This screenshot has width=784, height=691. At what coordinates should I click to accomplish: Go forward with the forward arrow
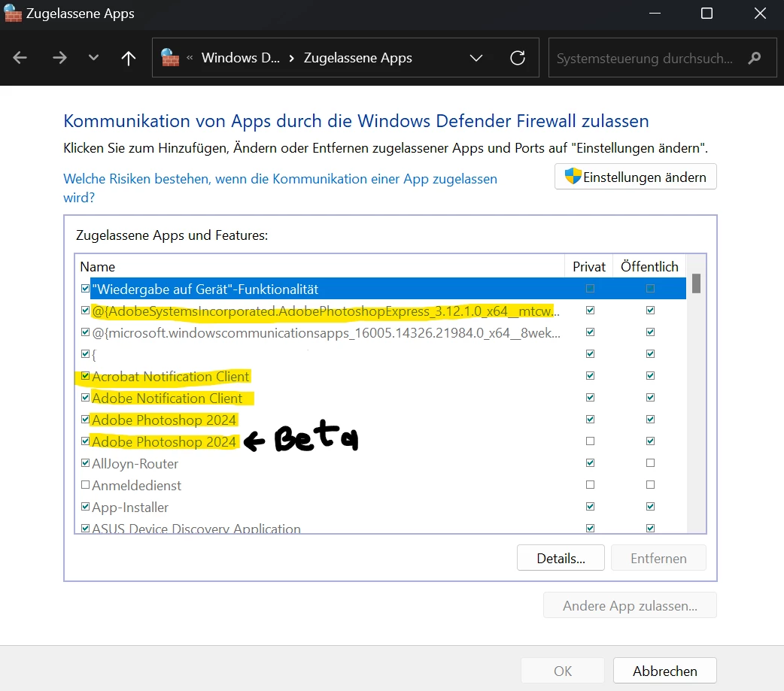tap(59, 58)
